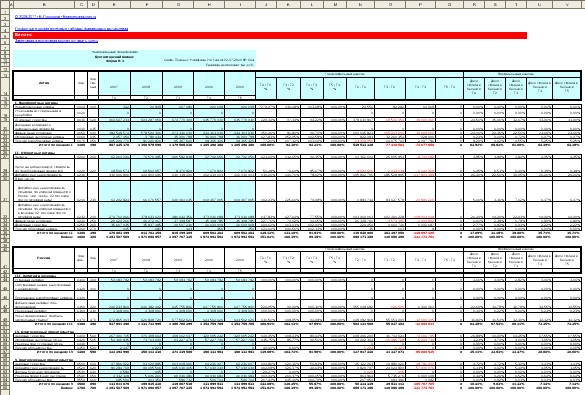The image size is (585, 395).
Task: Select the red highlighted warning cell in row 5
Action: (270, 35)
